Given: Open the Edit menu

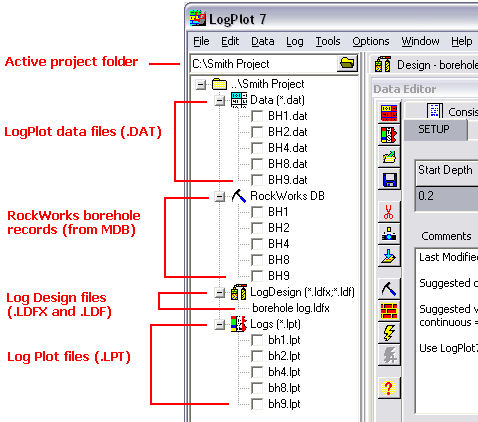Looking at the screenshot, I should pyautogui.click(x=230, y=41).
